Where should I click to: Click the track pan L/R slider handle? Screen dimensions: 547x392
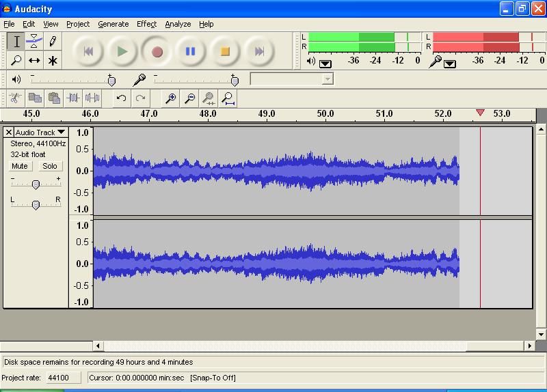36,205
